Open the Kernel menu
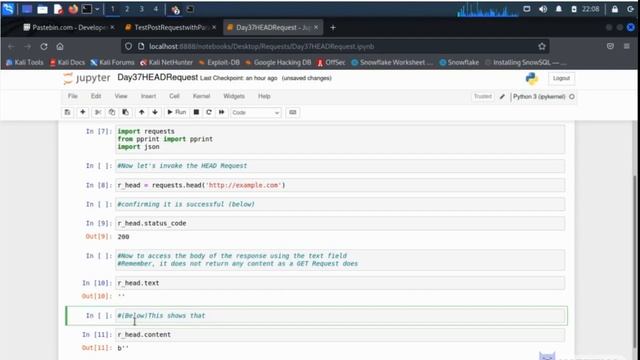 [201, 96]
